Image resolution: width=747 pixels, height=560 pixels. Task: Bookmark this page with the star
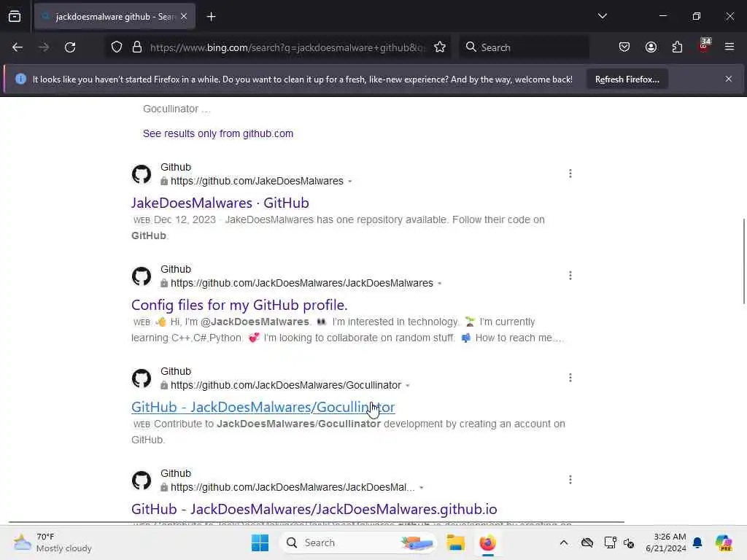coord(440,47)
